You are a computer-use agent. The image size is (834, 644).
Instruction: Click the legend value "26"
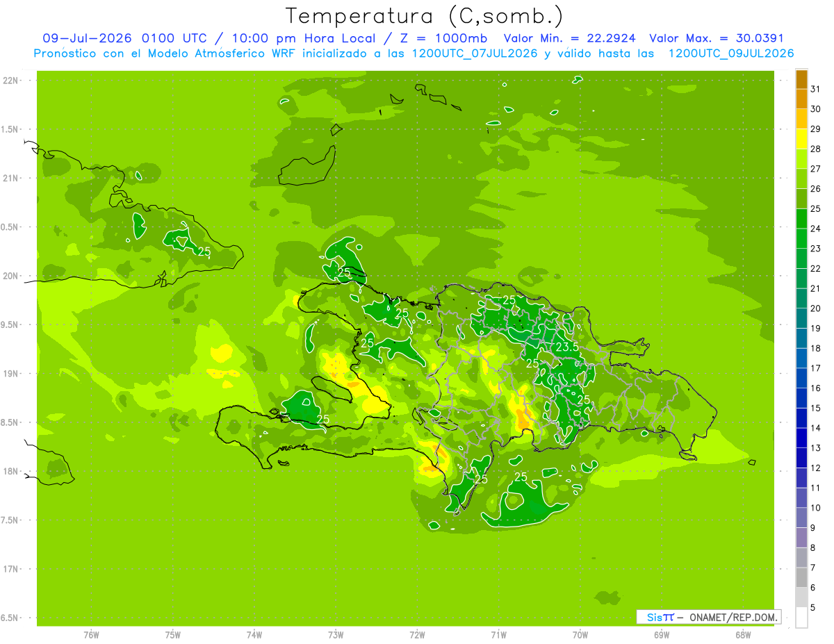pyautogui.click(x=816, y=188)
